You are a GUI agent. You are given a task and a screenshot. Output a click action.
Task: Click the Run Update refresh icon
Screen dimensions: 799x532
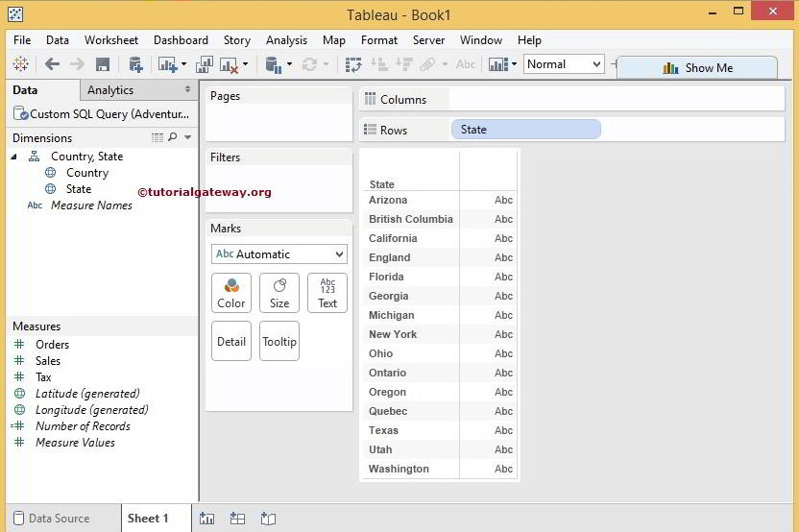(x=309, y=64)
